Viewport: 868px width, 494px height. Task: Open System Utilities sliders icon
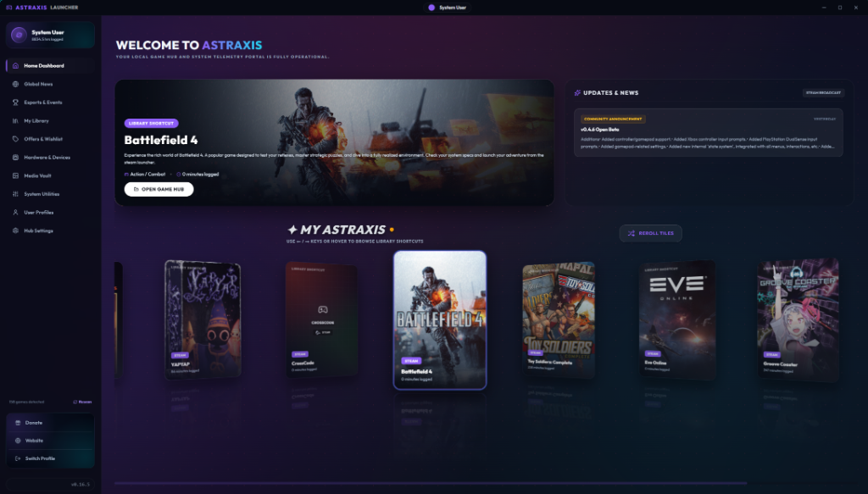point(15,193)
